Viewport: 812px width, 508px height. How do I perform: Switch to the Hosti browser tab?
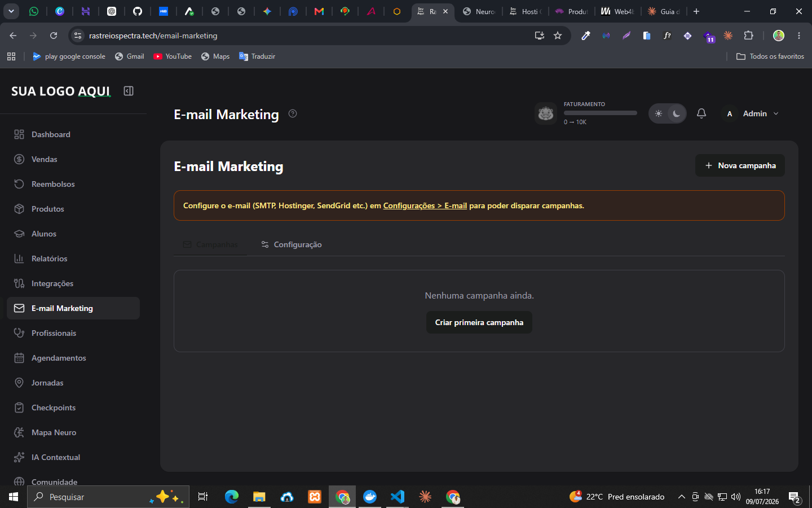[526, 11]
